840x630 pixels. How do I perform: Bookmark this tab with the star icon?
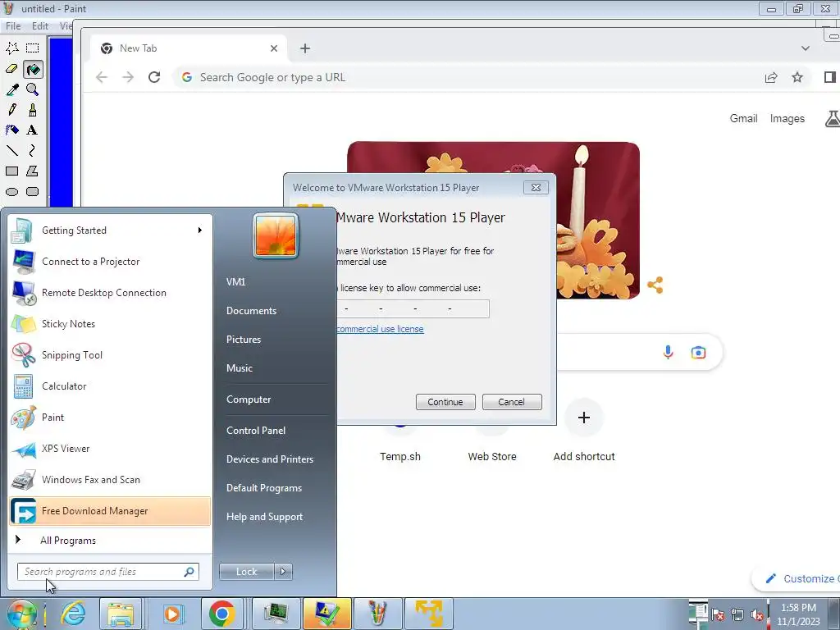pyautogui.click(x=797, y=77)
